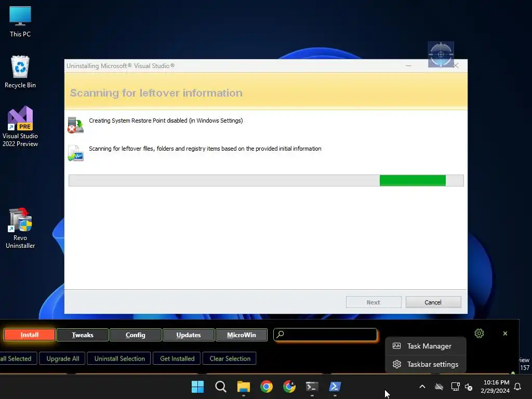This screenshot has height=399, width=532.
Task: Click the Scanning for leftover information heading
Action: [x=156, y=93]
